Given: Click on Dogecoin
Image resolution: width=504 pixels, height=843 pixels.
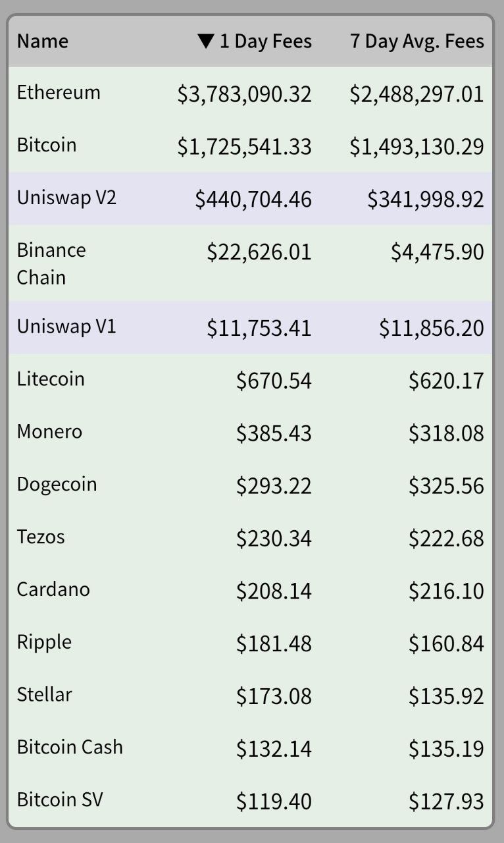Looking at the screenshot, I should [57, 485].
